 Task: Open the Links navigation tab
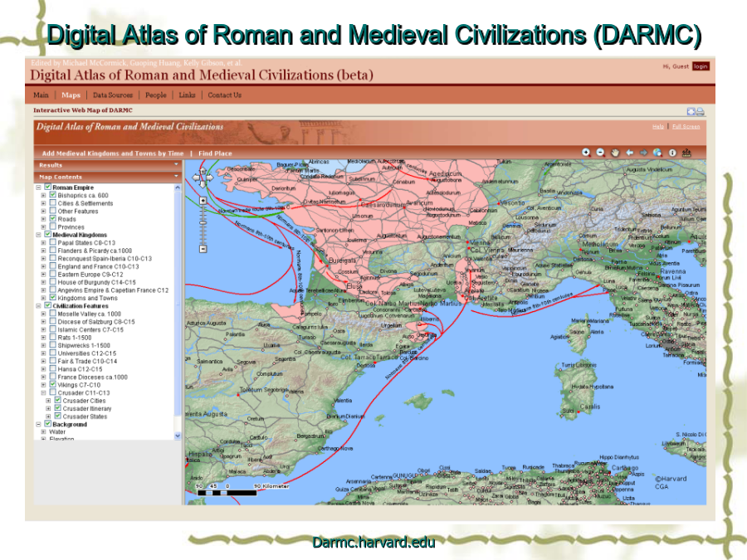coord(188,95)
